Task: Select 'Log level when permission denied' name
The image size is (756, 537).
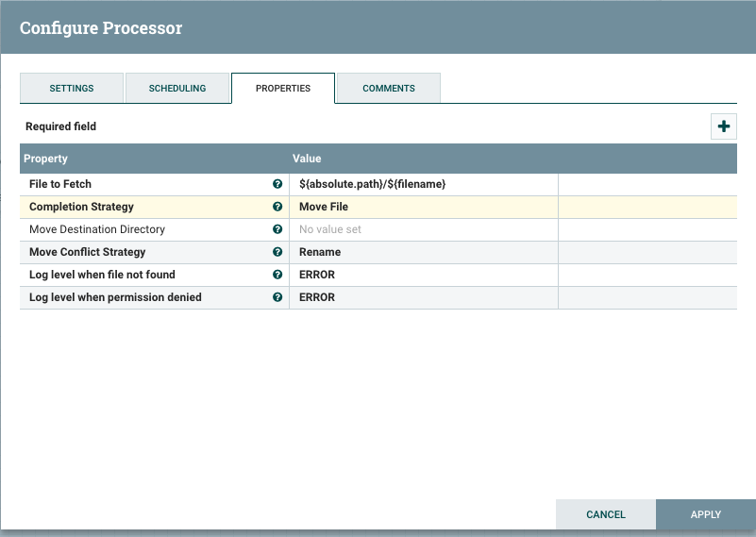Action: [x=115, y=297]
